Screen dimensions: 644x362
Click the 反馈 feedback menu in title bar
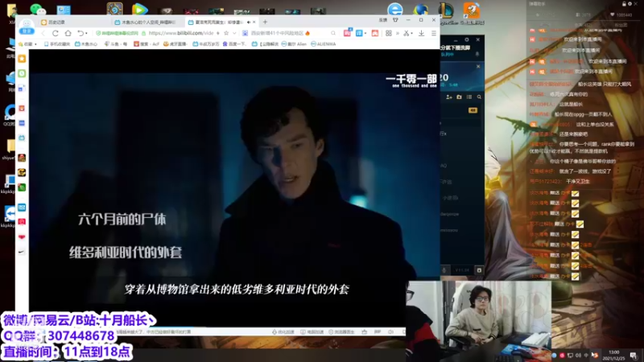(383, 20)
